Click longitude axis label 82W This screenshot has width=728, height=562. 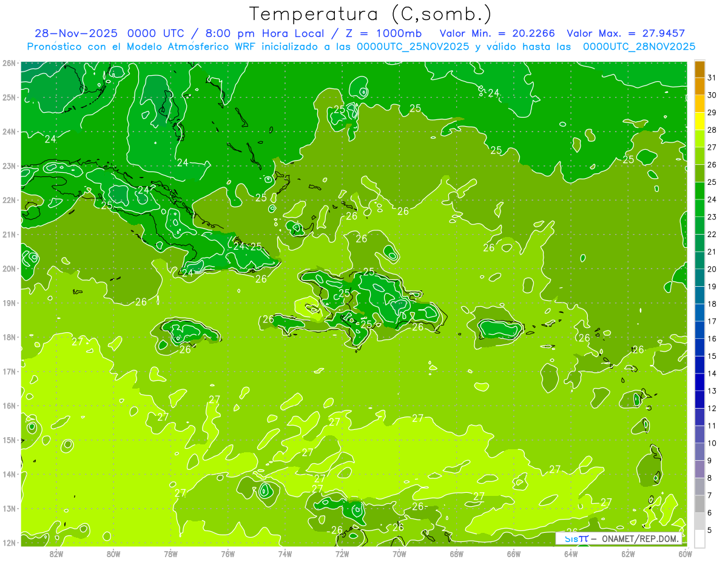(x=56, y=554)
